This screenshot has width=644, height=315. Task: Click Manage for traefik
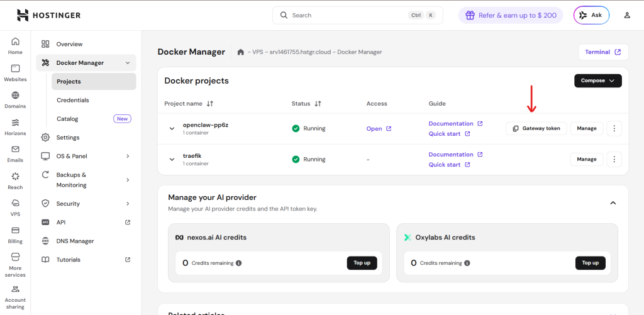(x=587, y=159)
